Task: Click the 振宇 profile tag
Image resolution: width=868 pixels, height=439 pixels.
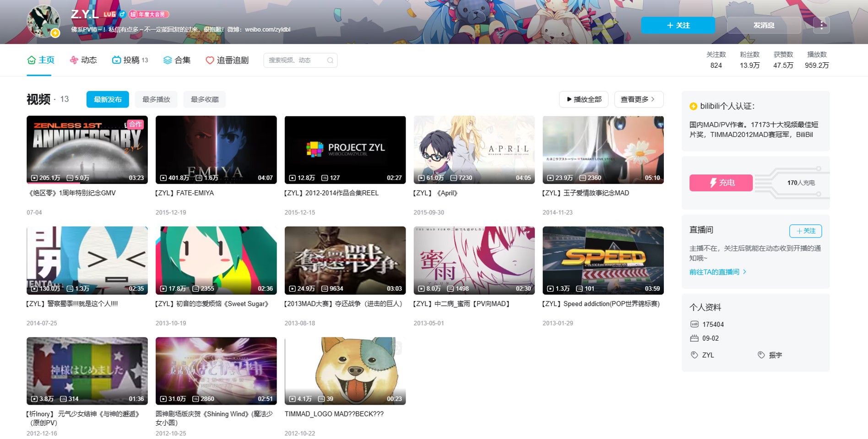Action: pos(775,355)
